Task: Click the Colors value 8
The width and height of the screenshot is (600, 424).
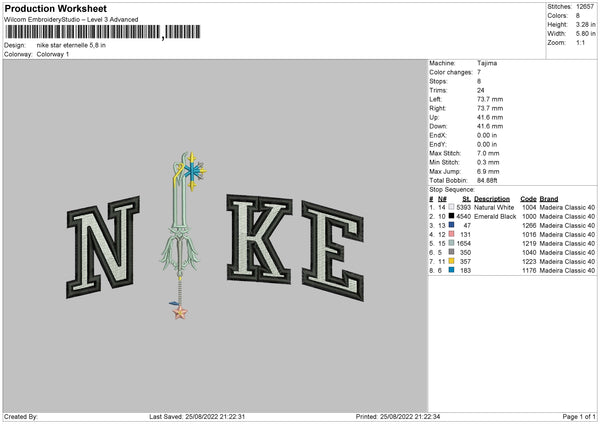Action: (578, 16)
